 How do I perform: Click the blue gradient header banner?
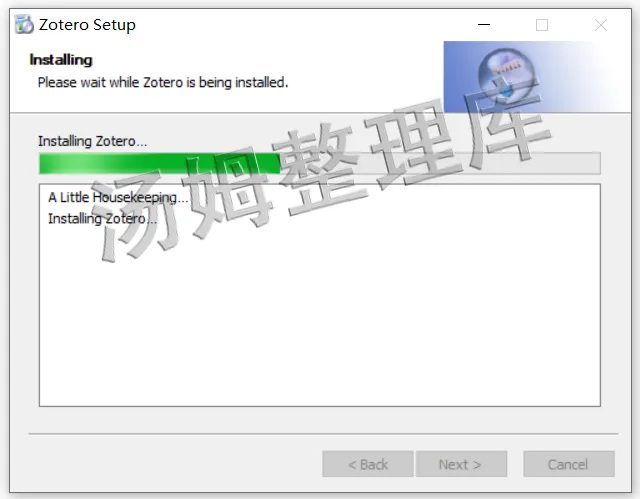[537, 76]
